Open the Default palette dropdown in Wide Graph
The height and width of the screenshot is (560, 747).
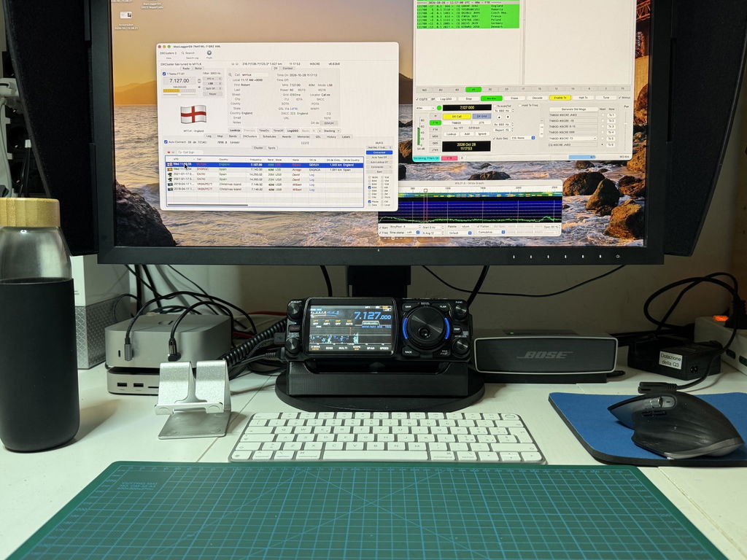point(460,233)
